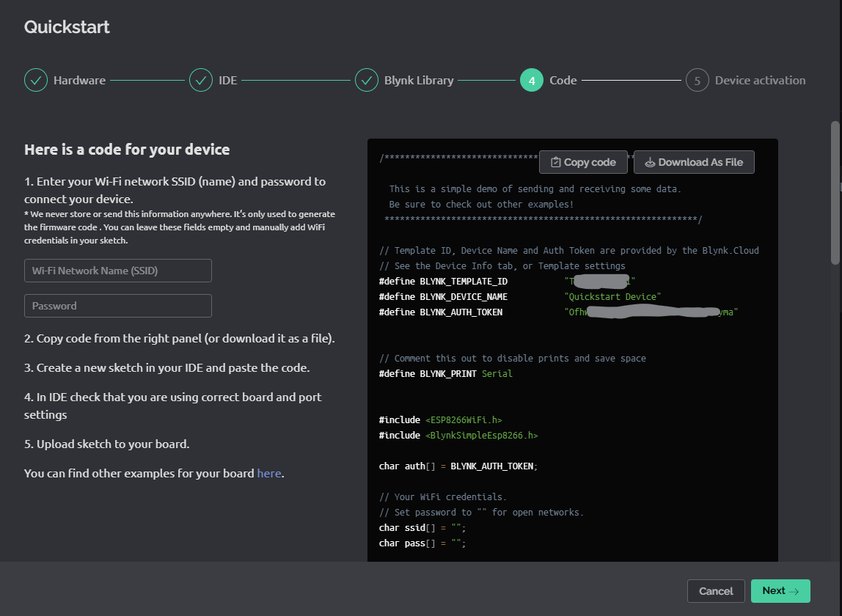
Task: Click the '#include <ESP8266WiFi.h>' line
Action: 440,420
